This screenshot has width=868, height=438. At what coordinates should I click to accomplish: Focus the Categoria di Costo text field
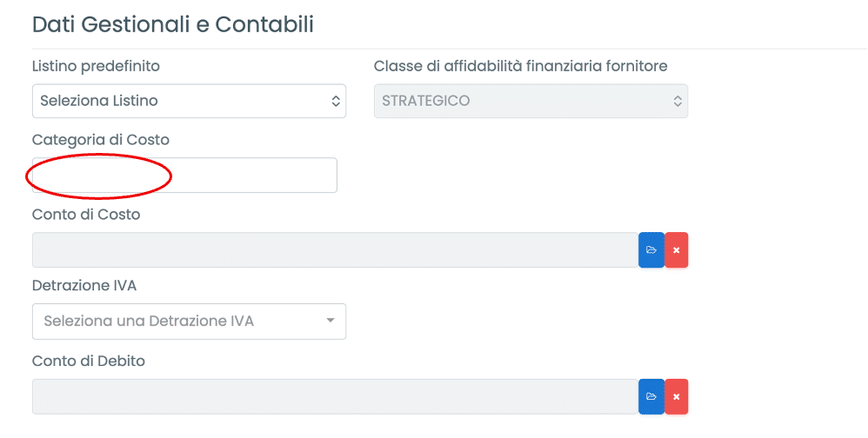pyautogui.click(x=184, y=176)
